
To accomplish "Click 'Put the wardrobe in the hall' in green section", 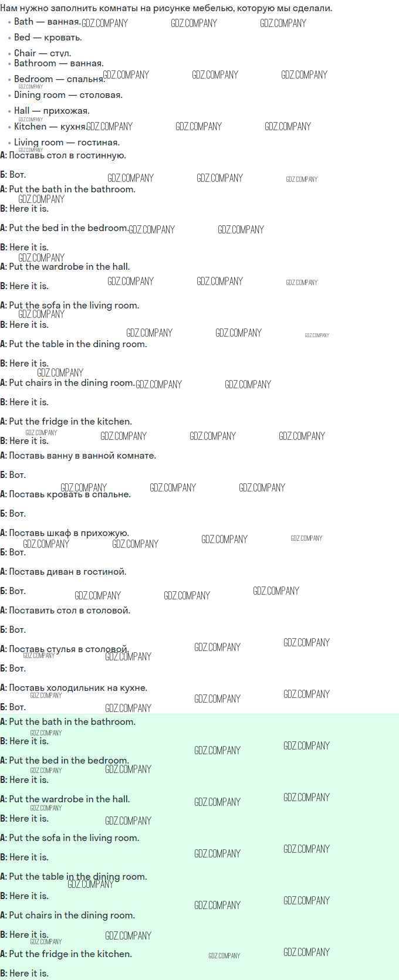I will point(65,799).
